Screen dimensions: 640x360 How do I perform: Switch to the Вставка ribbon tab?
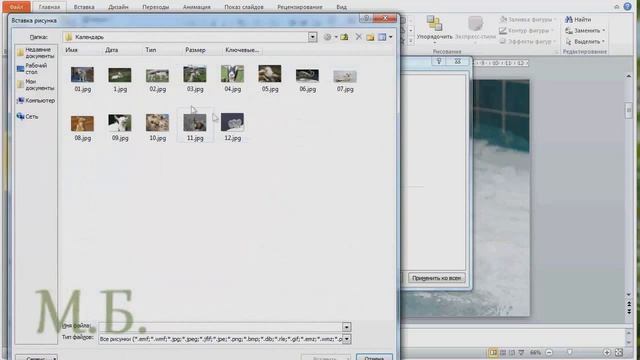[84, 7]
